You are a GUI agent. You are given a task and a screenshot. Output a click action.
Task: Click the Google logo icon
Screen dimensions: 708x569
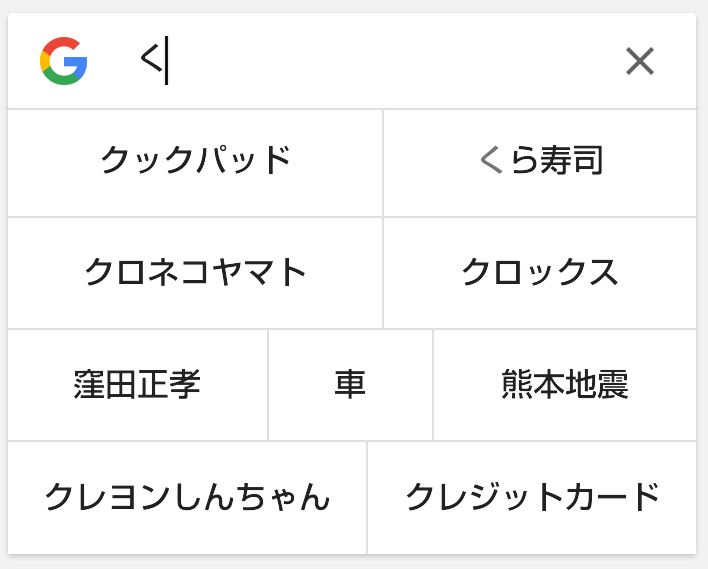point(64,61)
